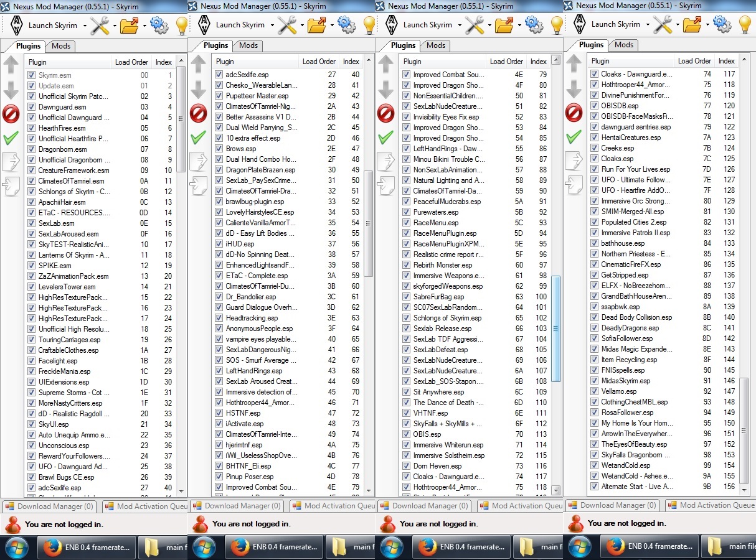Image resolution: width=756 pixels, height=560 pixels.
Task: Expand Launch Skyrim dropdown arrow in rightmost window
Action: (647, 26)
